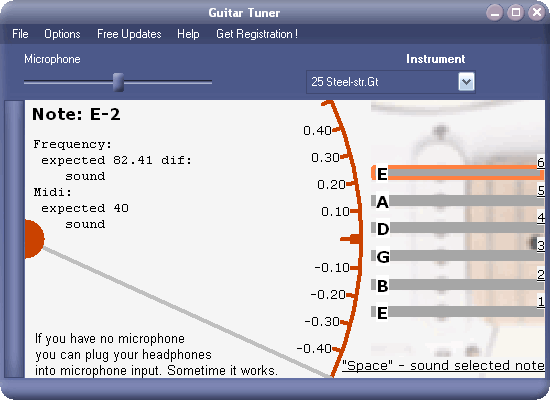Click string number 5 marker
This screenshot has width=550, height=400.
[541, 190]
